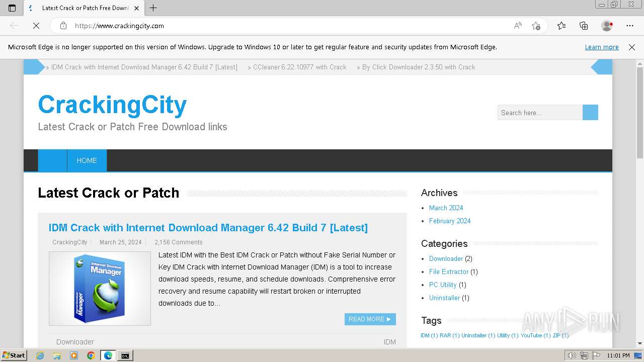Click the blue search submit button
Viewport: 644px width, 362px height.
click(590, 113)
